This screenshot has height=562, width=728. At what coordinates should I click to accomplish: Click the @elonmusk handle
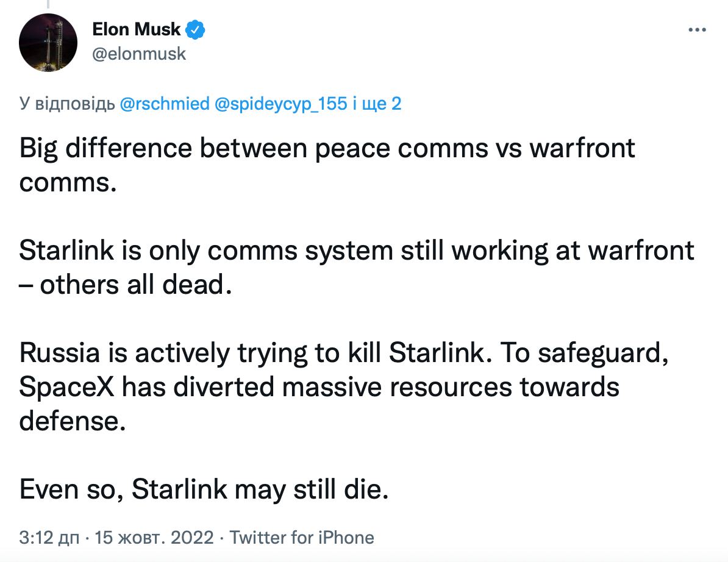coord(139,54)
